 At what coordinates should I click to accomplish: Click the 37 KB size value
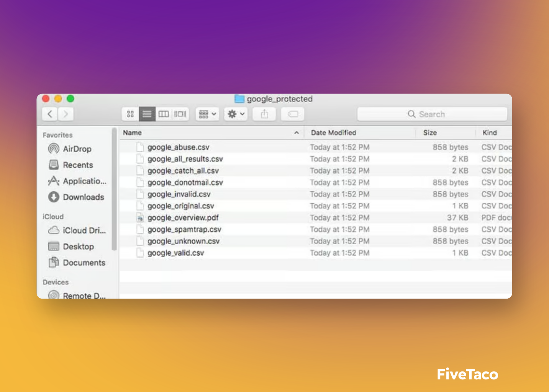457,217
